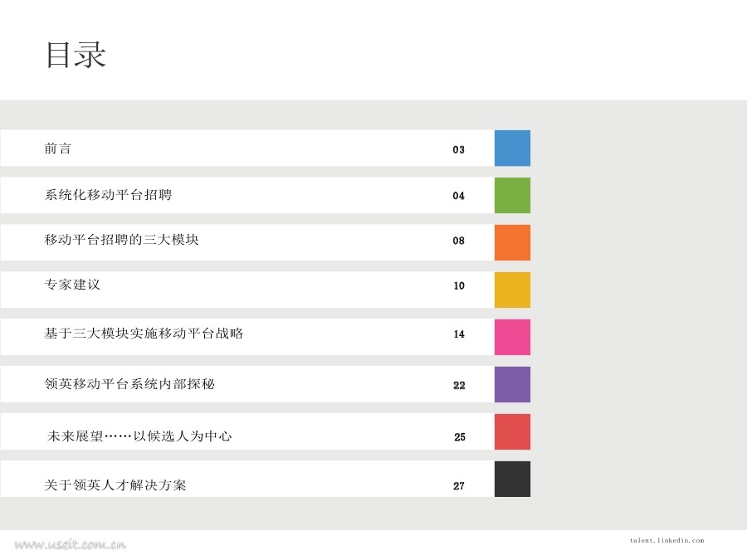This screenshot has height=560, width=747.
Task: Click 未来展望……以候选人为中心 entry
Action: point(140,436)
